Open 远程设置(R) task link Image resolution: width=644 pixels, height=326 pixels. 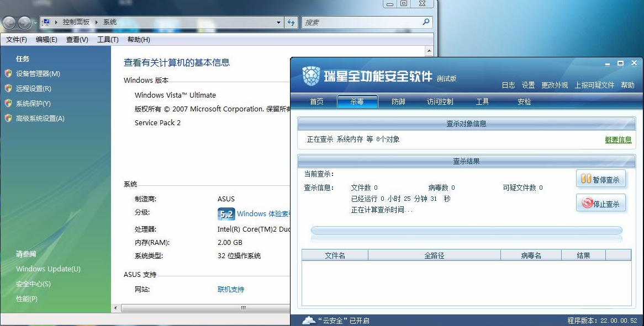34,89
